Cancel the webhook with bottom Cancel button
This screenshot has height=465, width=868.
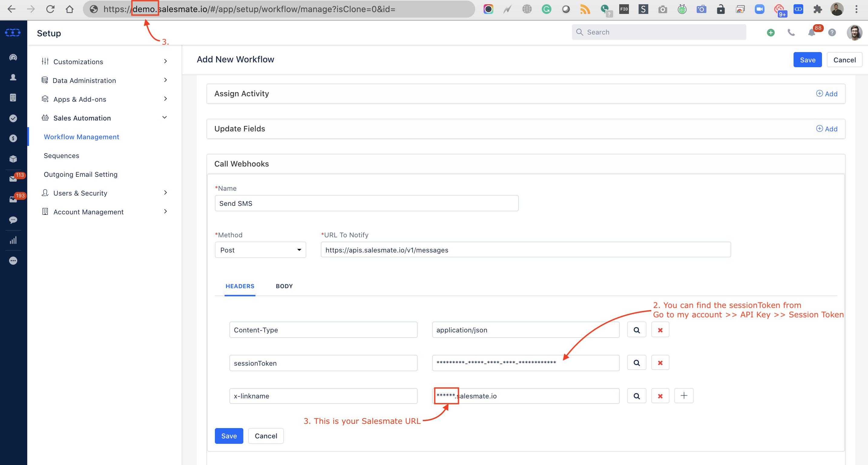[x=266, y=436]
